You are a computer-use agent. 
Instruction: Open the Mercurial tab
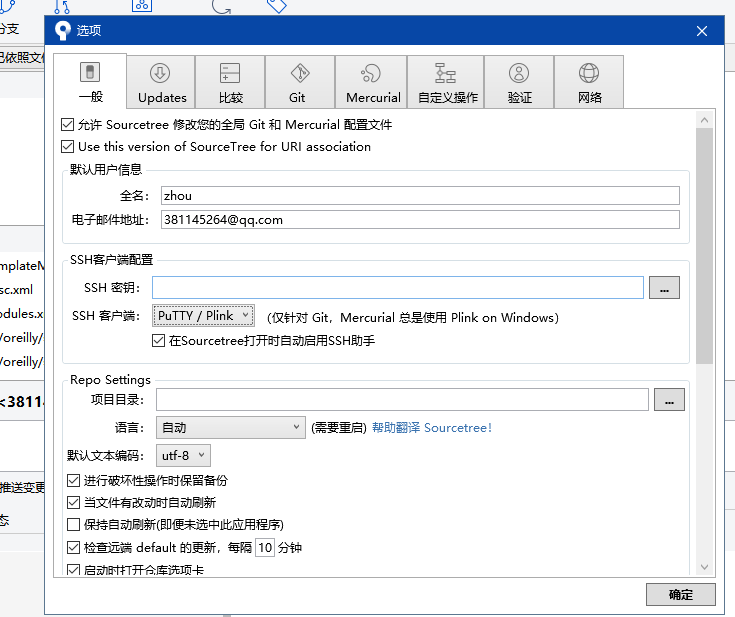point(371,82)
